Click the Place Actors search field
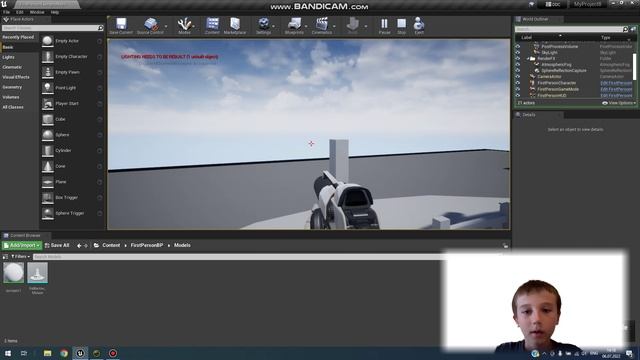The width and height of the screenshot is (640, 360). pos(53,28)
